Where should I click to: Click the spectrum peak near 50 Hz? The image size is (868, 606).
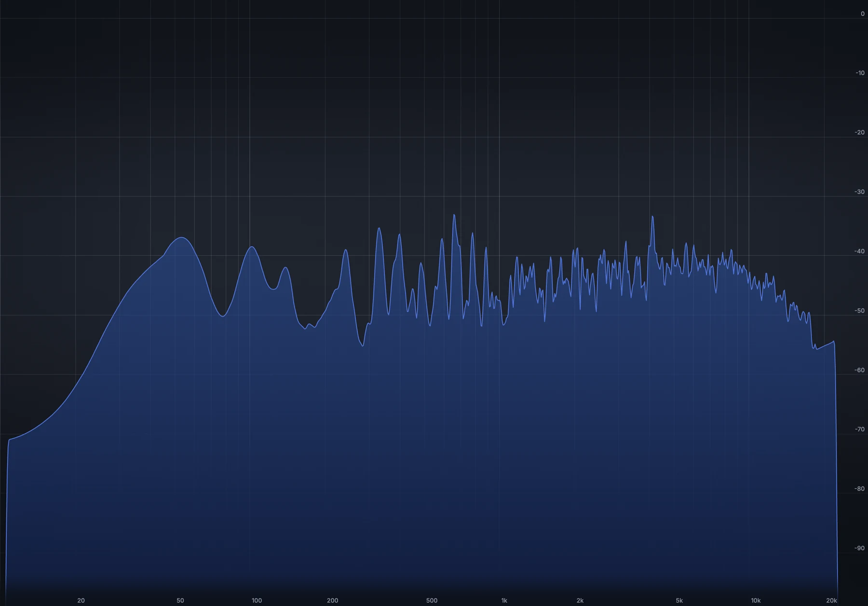click(181, 237)
